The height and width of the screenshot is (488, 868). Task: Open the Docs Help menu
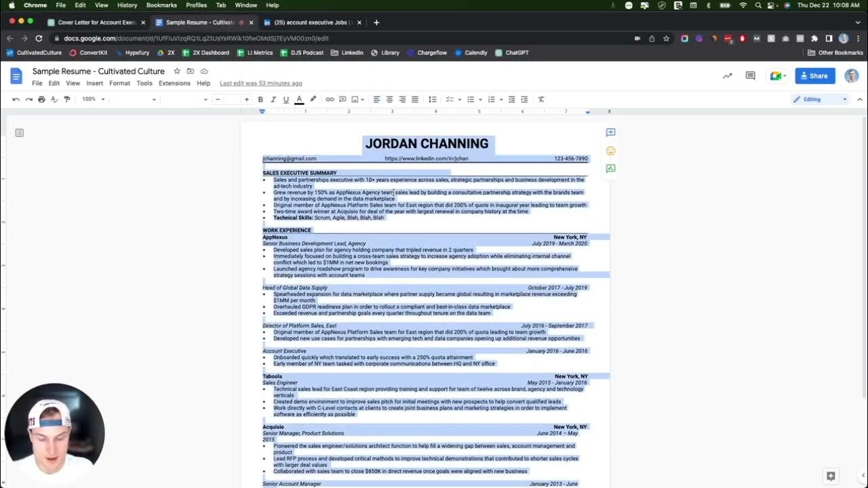point(203,83)
